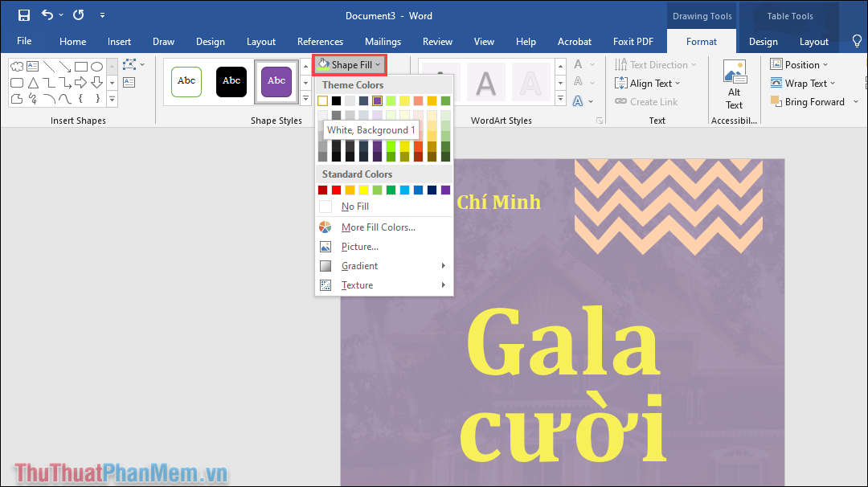This screenshot has width=868, height=487.
Task: Click More Fill Colors option
Action: coord(378,227)
